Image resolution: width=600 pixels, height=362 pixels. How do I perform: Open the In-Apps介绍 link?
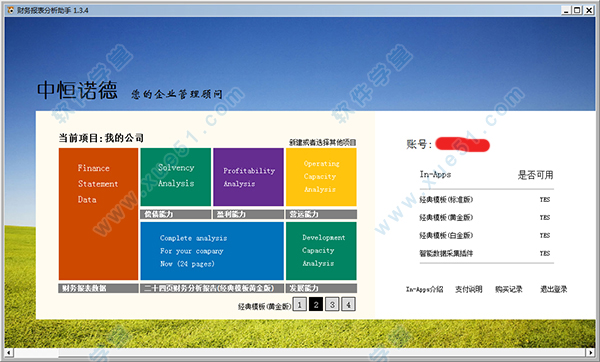click(x=424, y=289)
